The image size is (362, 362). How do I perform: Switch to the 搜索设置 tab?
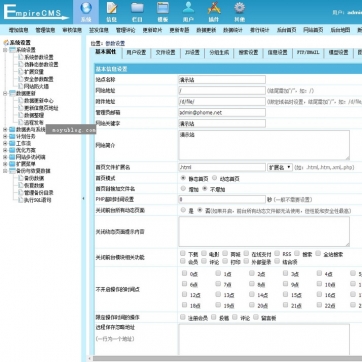coord(248,53)
